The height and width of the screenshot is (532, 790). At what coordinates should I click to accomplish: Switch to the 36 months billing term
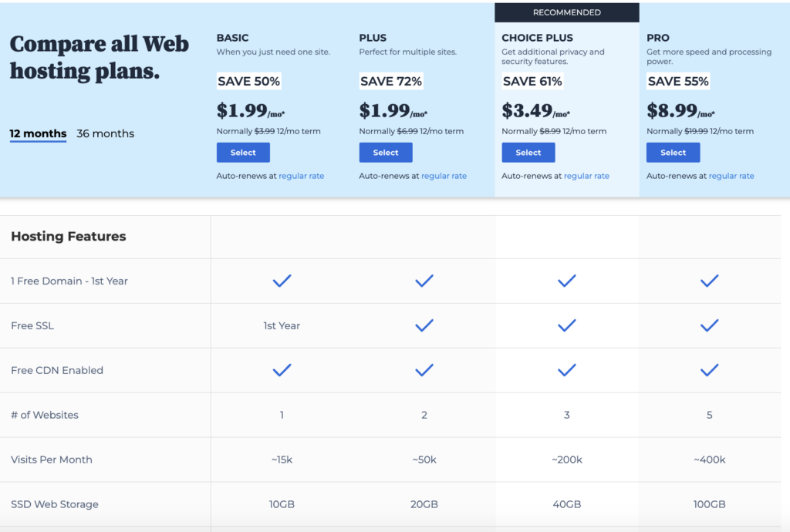click(105, 133)
